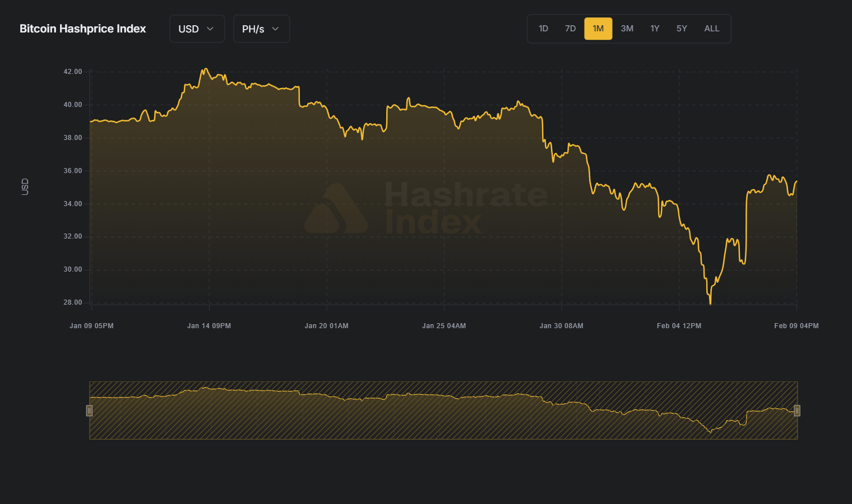
Task: Click the vertical USD axis title
Action: click(x=25, y=187)
